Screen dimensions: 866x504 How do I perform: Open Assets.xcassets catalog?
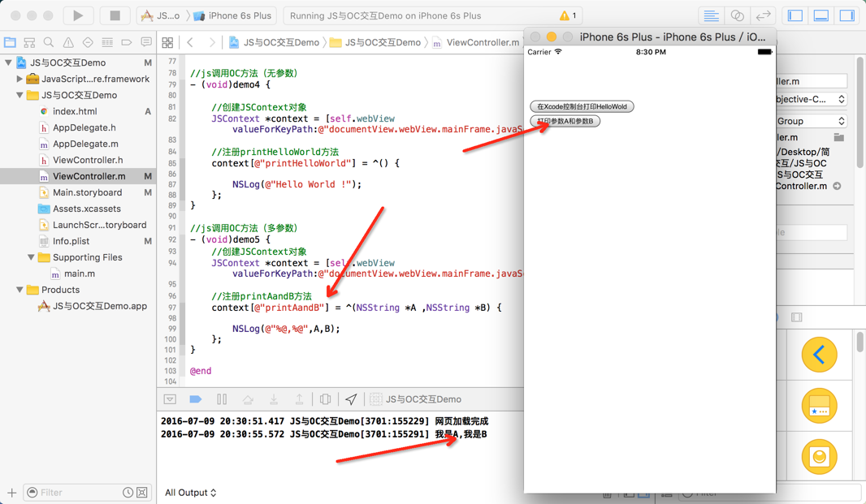coord(86,209)
